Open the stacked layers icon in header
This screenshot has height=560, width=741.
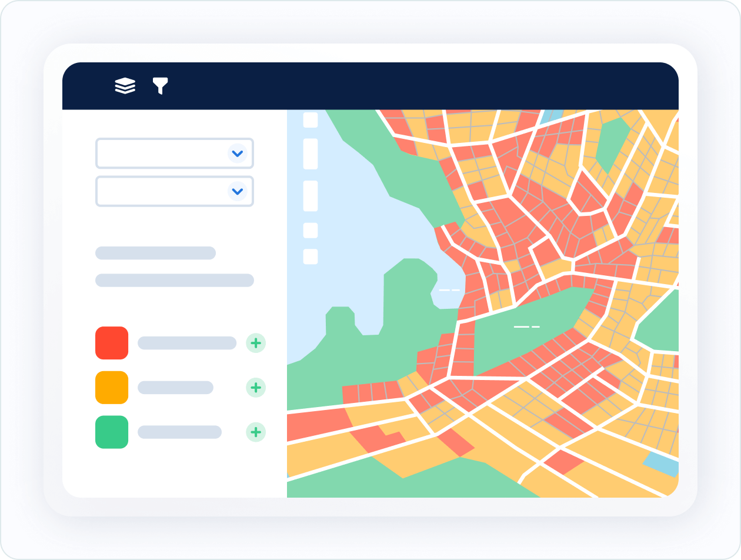125,86
